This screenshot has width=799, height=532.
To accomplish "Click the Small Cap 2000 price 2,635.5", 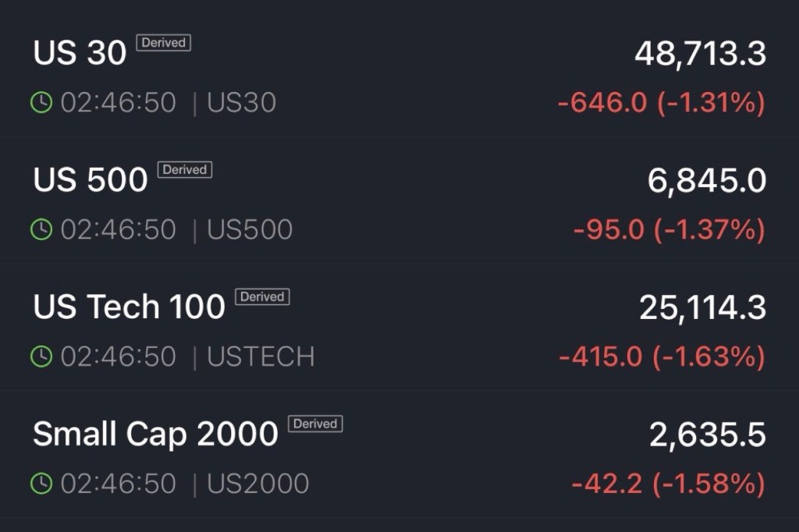I will (707, 435).
